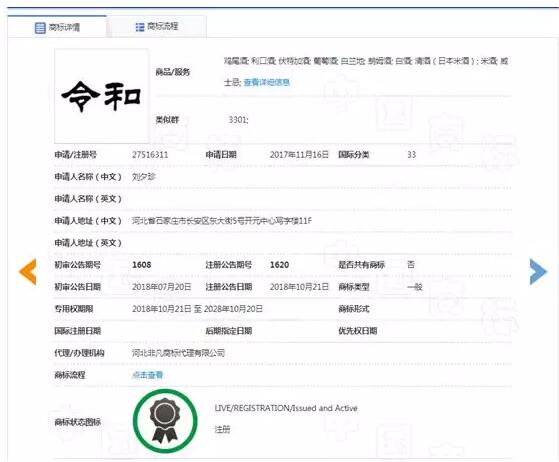Go to previous trademark with orange arrow
This screenshot has height=462, width=559.
[x=28, y=272]
